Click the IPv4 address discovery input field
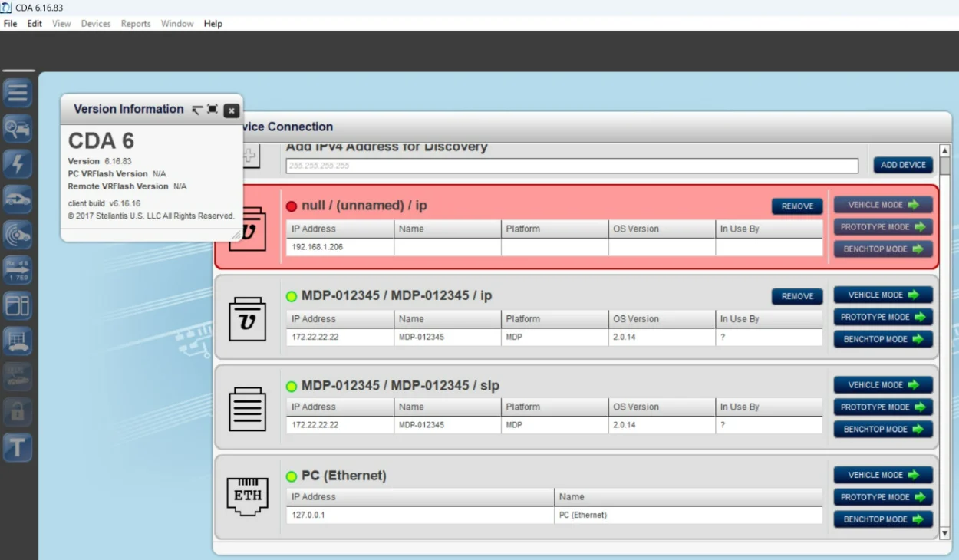 click(572, 166)
